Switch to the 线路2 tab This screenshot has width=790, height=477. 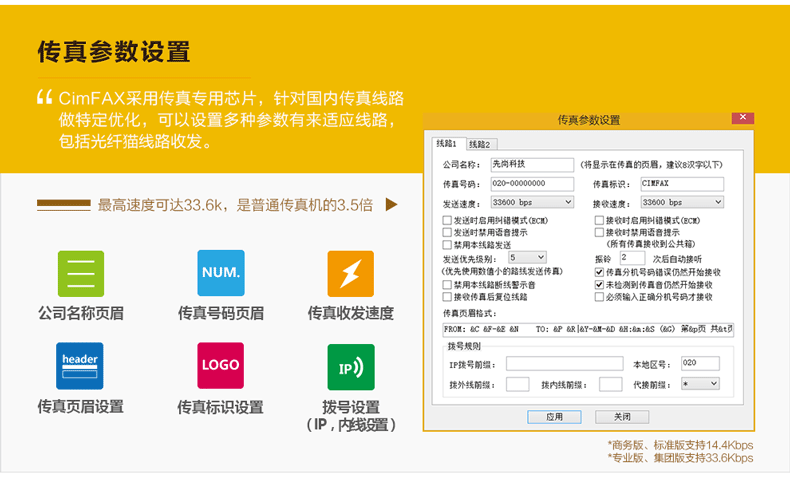pos(480,145)
